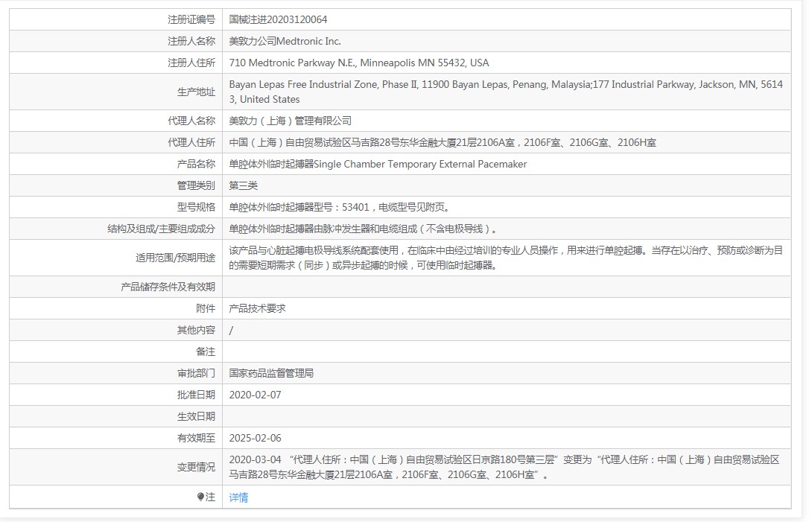Click the 附件 row label
The width and height of the screenshot is (812, 522).
point(205,308)
